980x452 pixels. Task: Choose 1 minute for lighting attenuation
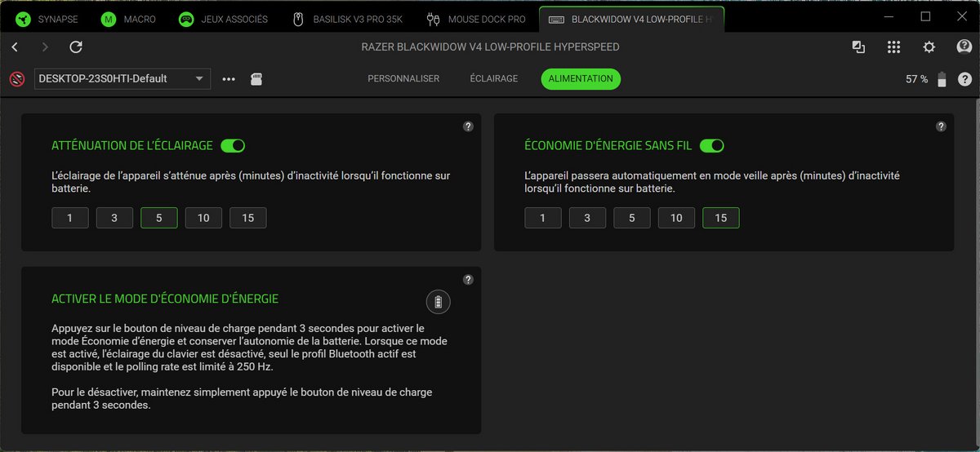(x=70, y=218)
